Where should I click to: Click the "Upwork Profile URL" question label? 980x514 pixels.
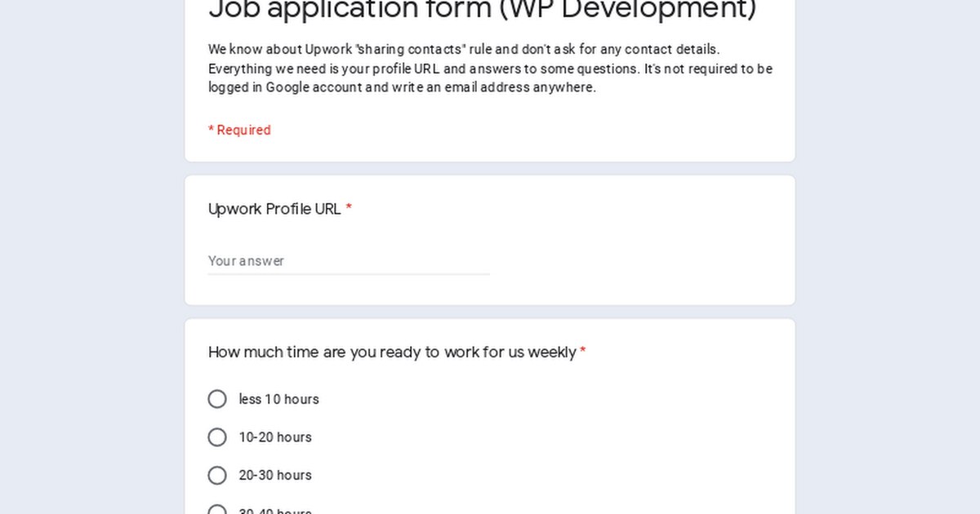[x=274, y=209]
